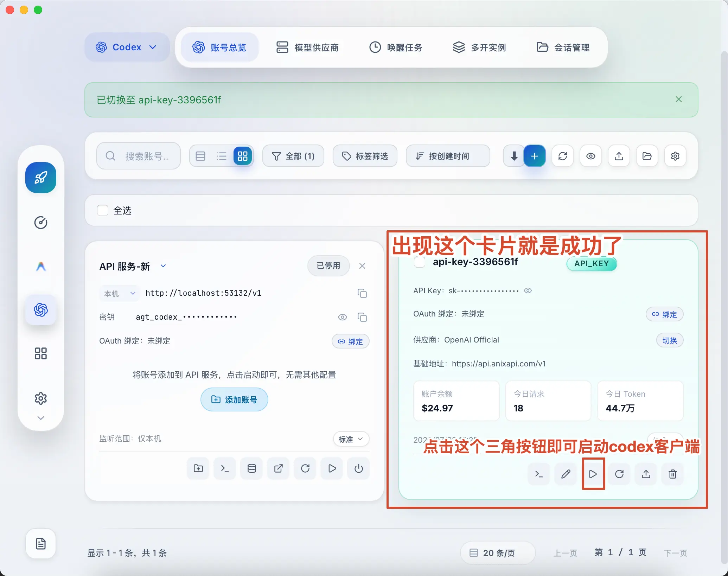
Task: Check the 全选 select-all checkbox
Action: point(103,210)
